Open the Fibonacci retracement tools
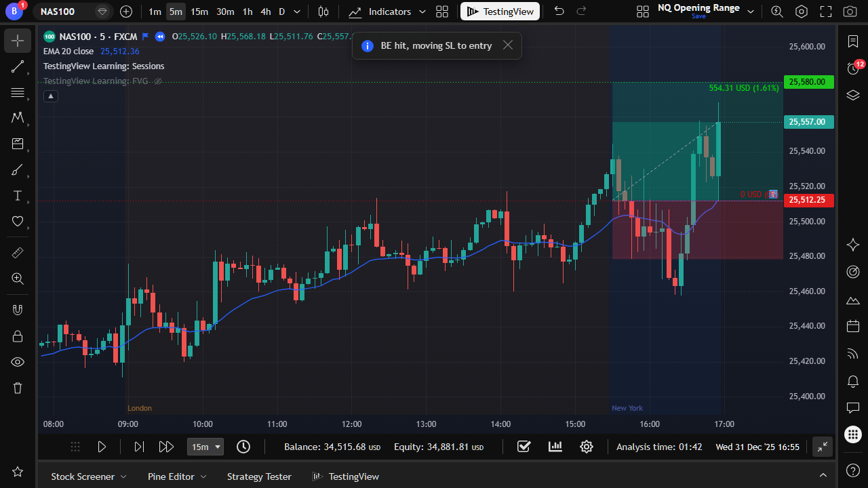This screenshot has height=488, width=868. click(x=18, y=92)
